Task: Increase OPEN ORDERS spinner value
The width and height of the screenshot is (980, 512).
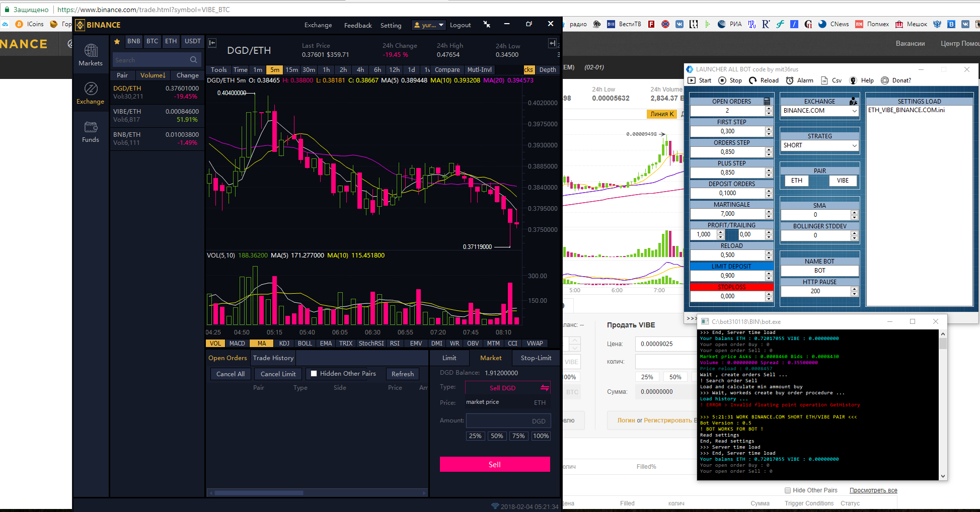Action: click(769, 108)
